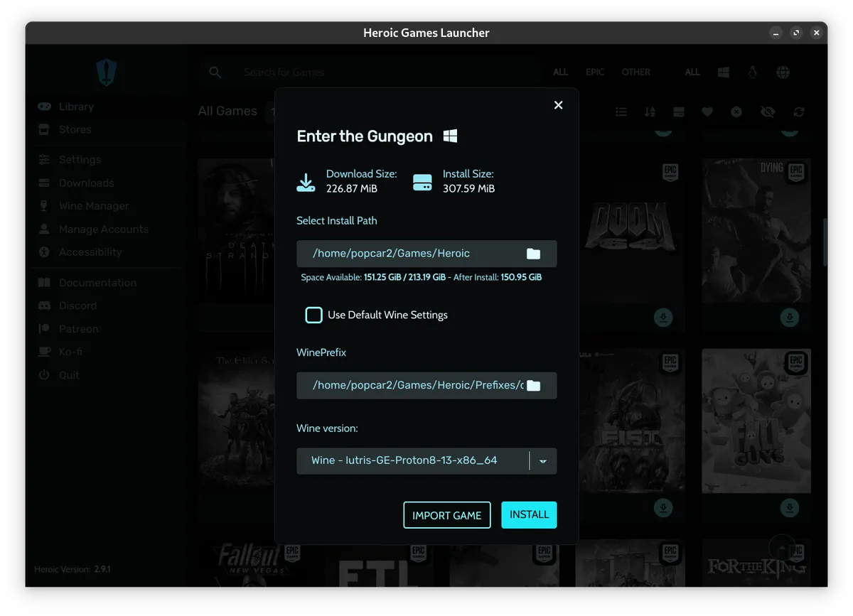Click the Download Size arrow icon
Viewport: 853px width, 616px height.
[306, 183]
